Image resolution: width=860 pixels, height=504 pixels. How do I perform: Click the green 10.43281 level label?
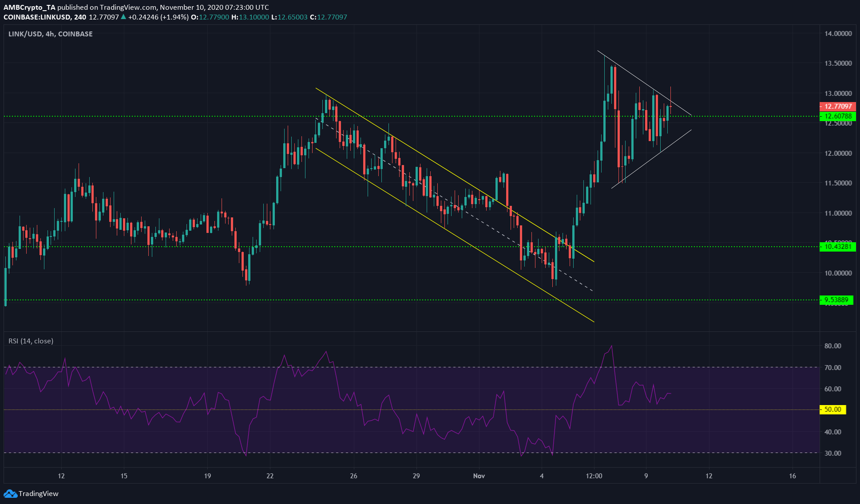[837, 246]
